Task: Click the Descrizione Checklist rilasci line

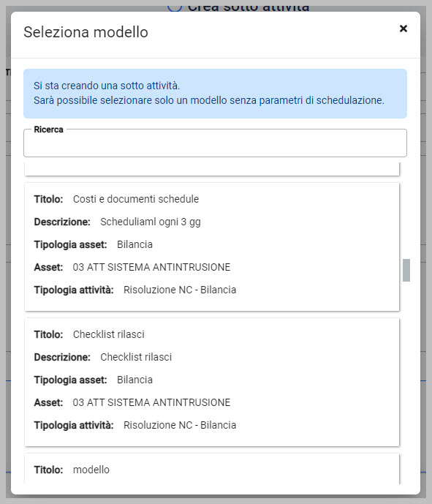Action: [x=103, y=357]
